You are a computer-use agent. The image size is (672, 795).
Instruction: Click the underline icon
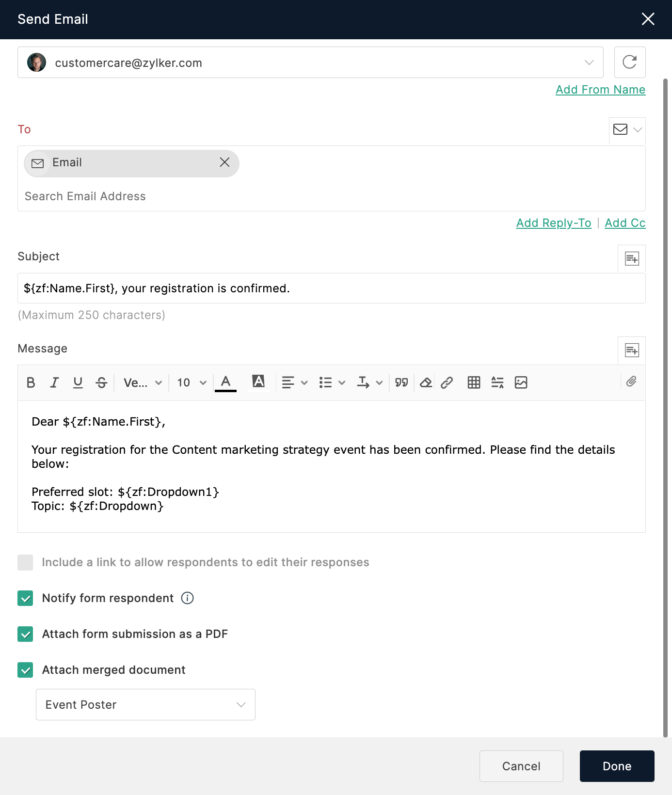pos(78,383)
